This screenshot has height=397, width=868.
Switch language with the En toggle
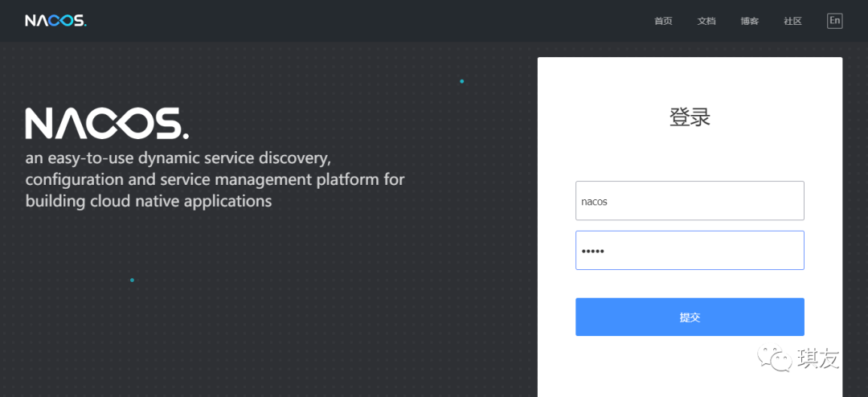(x=834, y=21)
